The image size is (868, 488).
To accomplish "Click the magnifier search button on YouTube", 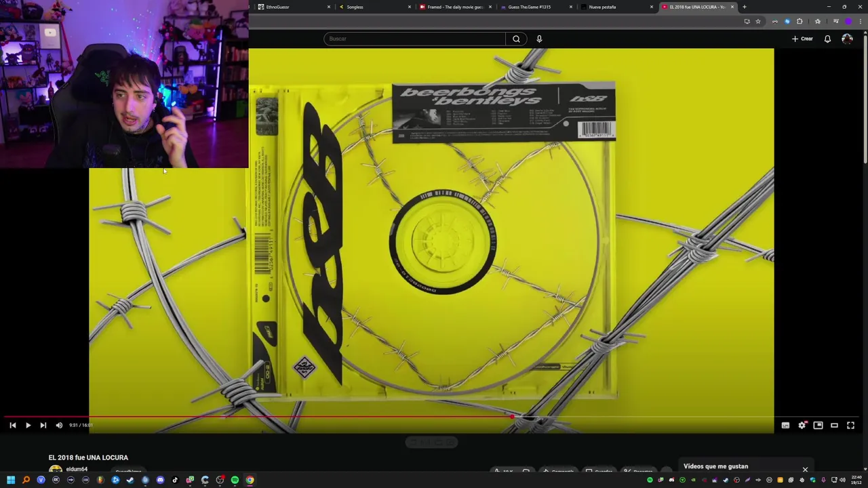I will click(x=516, y=39).
